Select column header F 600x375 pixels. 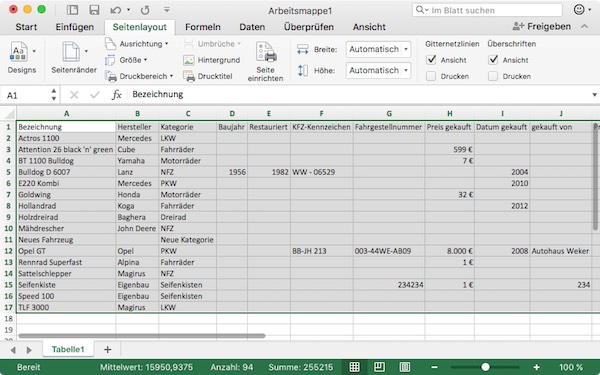click(x=321, y=113)
